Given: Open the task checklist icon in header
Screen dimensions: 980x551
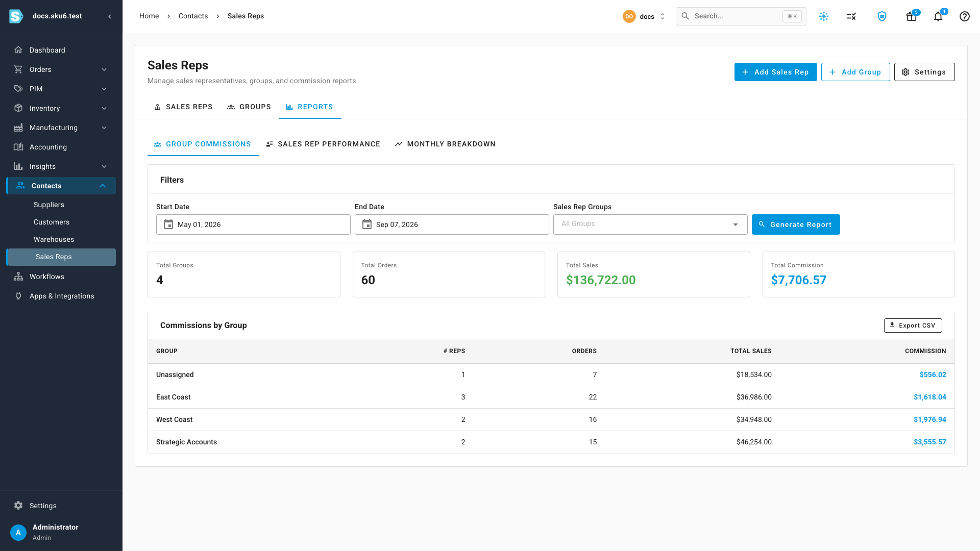Looking at the screenshot, I should point(851,16).
